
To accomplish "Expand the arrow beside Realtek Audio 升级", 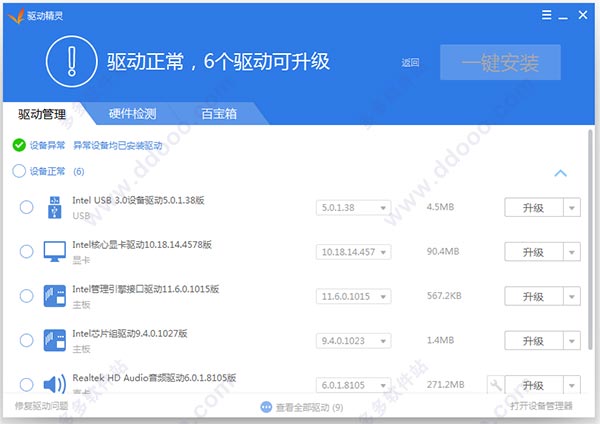I will coord(572,385).
